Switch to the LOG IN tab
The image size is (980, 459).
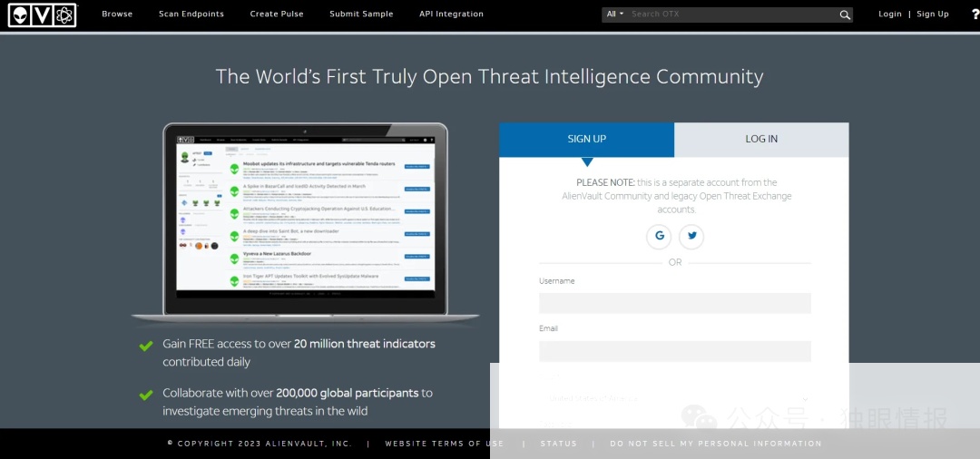761,140
